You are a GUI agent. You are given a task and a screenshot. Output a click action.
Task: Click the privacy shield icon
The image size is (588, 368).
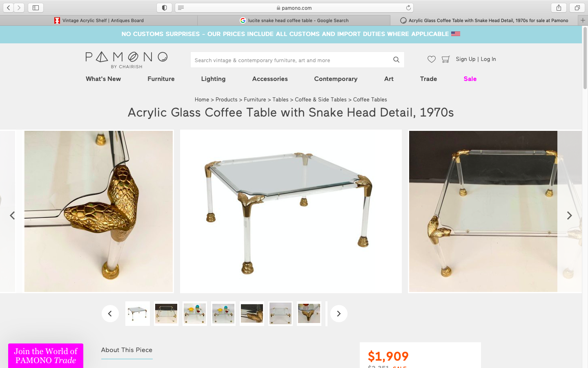coord(164,8)
